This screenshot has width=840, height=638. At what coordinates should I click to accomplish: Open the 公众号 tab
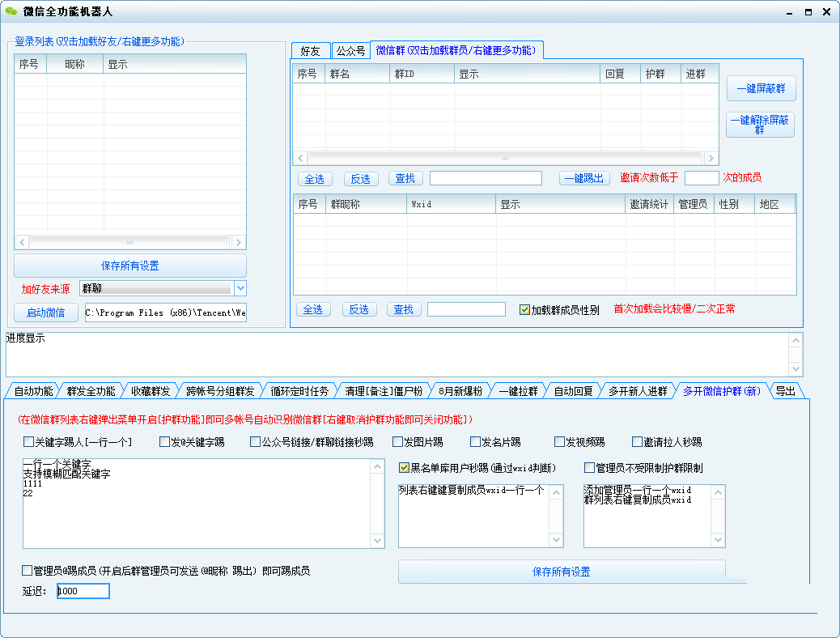click(350, 51)
